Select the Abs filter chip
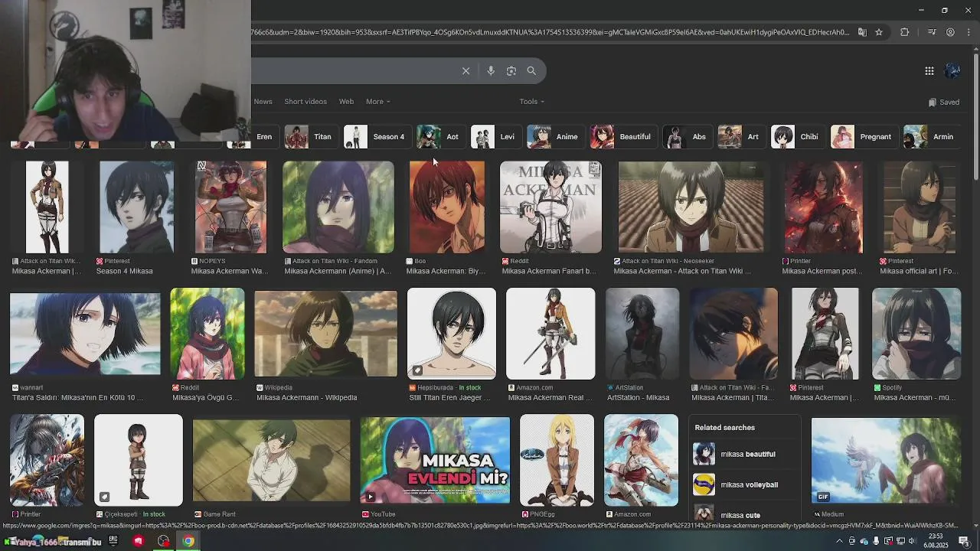Image resolution: width=980 pixels, height=551 pixels. 686,137
